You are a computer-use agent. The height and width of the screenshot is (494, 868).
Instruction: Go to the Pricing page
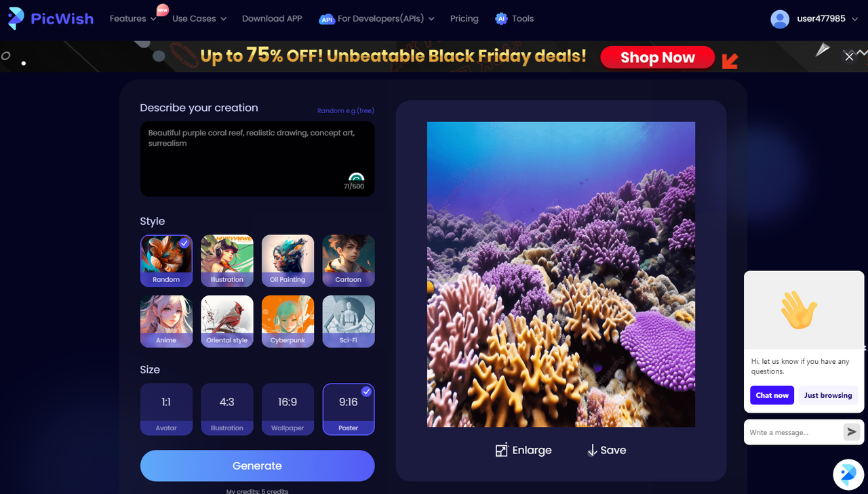click(x=465, y=18)
